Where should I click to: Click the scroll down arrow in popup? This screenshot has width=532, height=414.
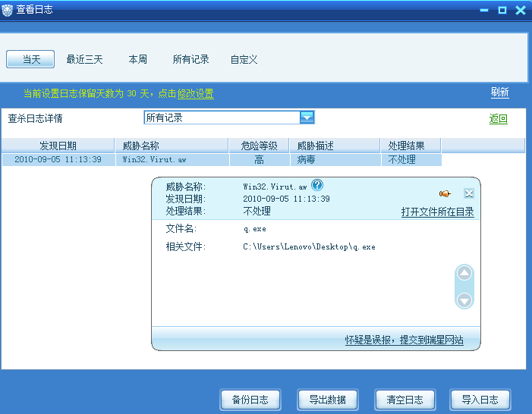pos(464,300)
